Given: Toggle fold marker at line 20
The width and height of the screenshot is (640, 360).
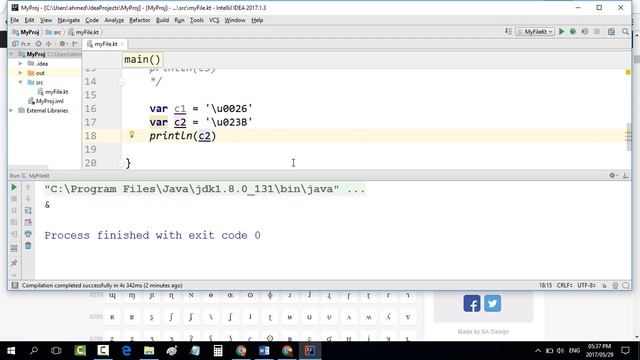Looking at the screenshot, I should click(121, 163).
